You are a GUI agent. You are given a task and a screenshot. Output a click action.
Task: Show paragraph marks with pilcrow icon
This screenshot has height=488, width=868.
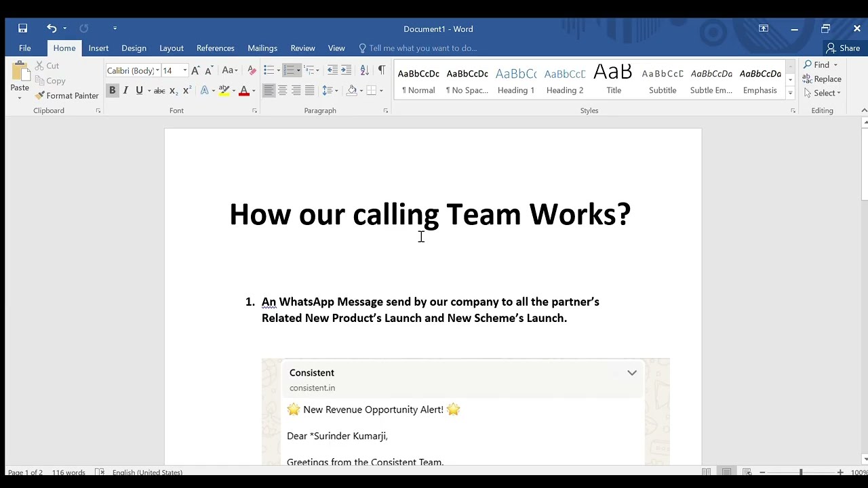(x=381, y=70)
